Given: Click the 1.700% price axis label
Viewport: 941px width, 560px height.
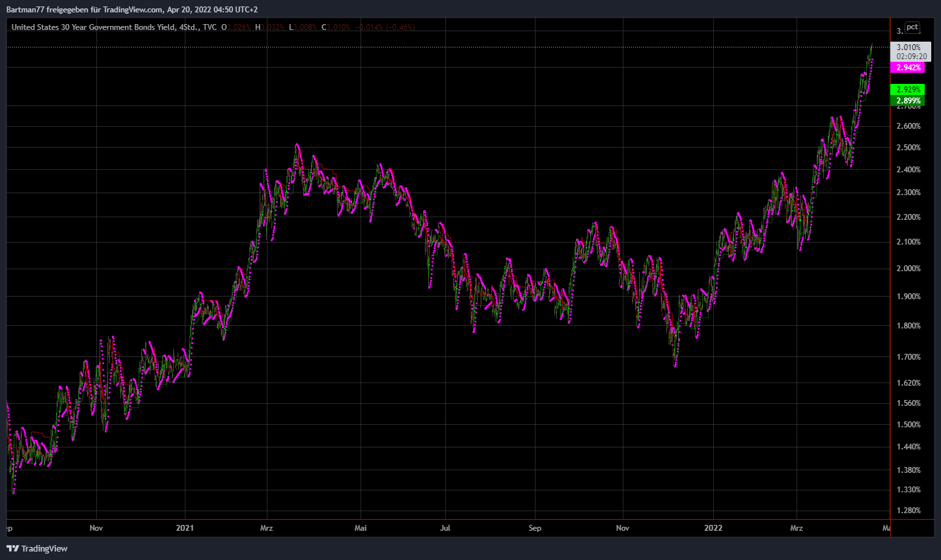Looking at the screenshot, I should pos(908,357).
